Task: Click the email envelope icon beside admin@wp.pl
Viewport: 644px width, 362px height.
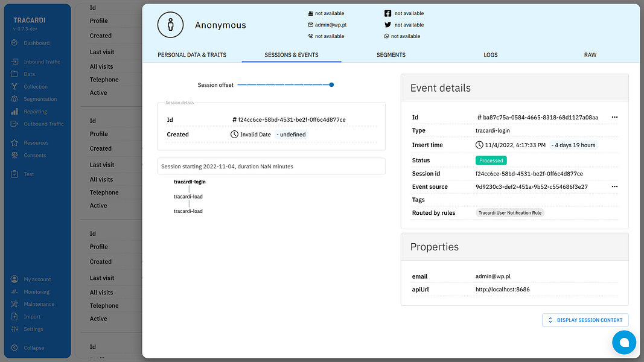Action: [x=310, y=25]
